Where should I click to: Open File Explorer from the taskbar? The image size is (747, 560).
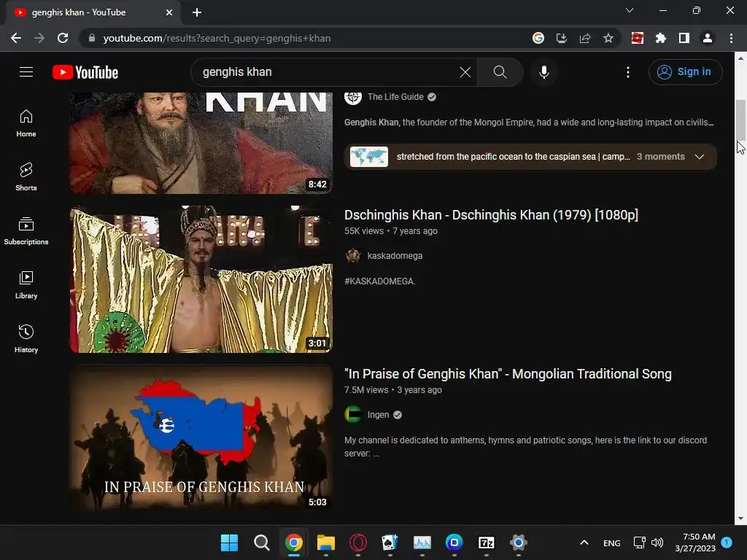326,542
